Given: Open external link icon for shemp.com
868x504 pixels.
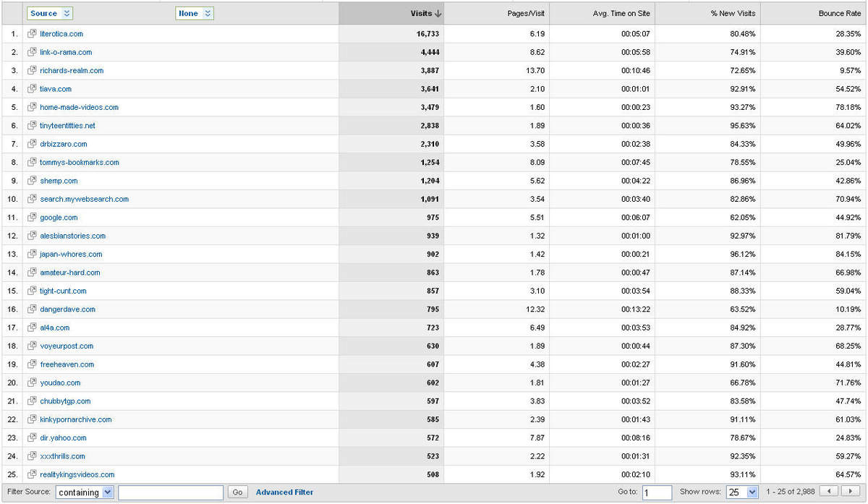Looking at the screenshot, I should pyautogui.click(x=32, y=181).
